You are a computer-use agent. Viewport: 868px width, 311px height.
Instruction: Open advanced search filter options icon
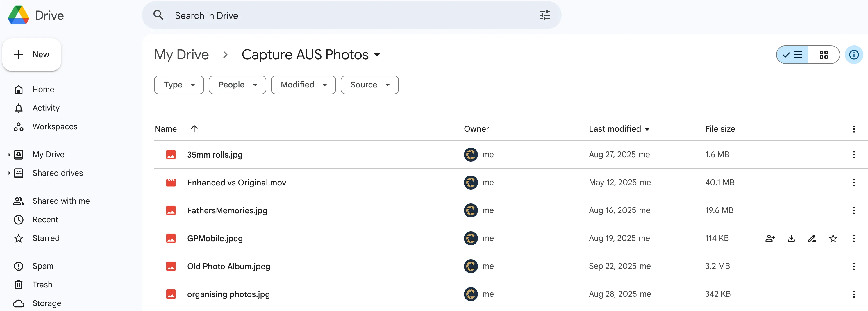tap(544, 15)
